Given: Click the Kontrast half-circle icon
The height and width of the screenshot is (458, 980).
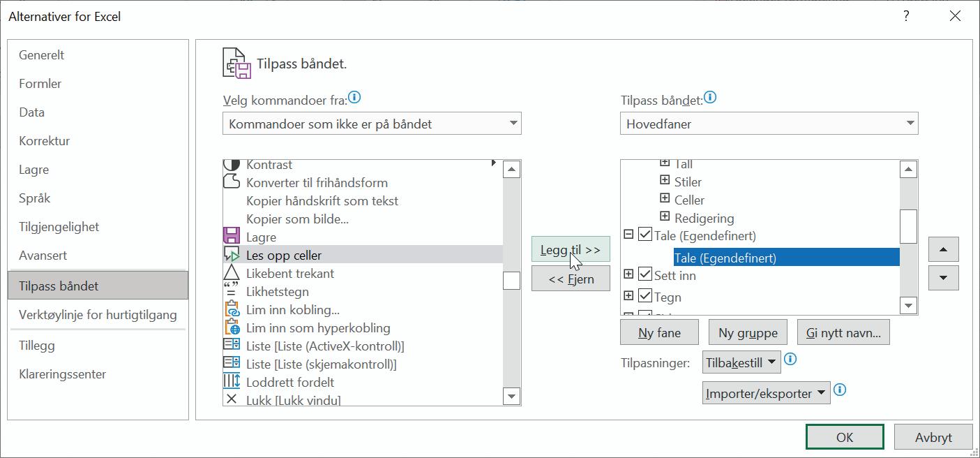Looking at the screenshot, I should (x=231, y=165).
